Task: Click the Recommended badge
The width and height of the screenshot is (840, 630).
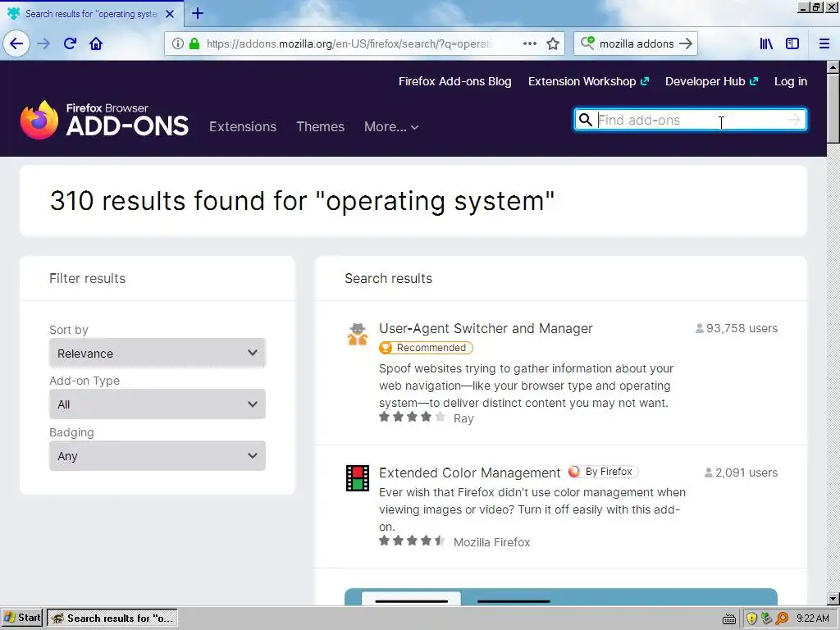Action: 426,348
